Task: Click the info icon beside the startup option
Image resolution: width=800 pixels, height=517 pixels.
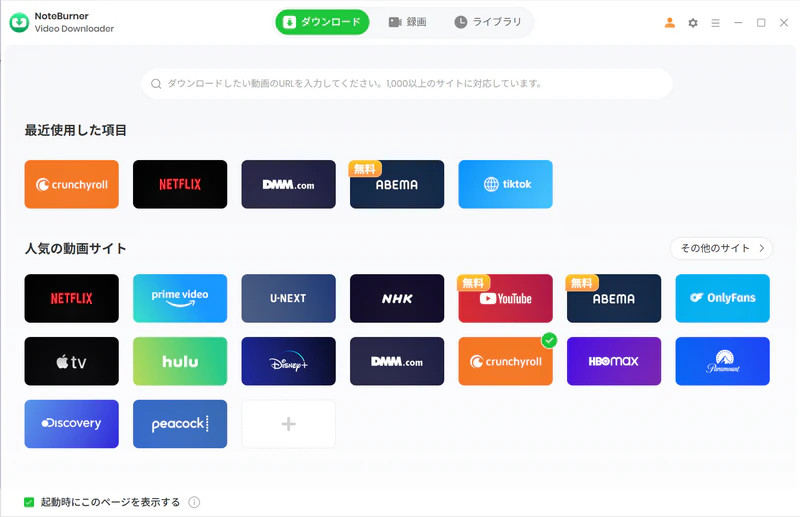Action: [194, 502]
